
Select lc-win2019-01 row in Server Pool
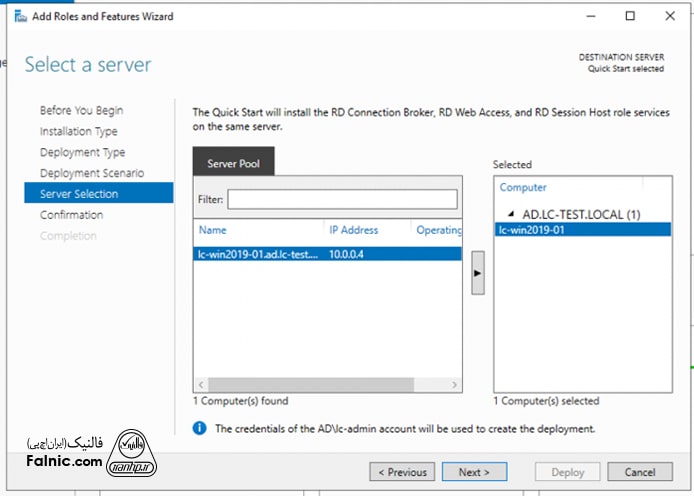(x=258, y=255)
